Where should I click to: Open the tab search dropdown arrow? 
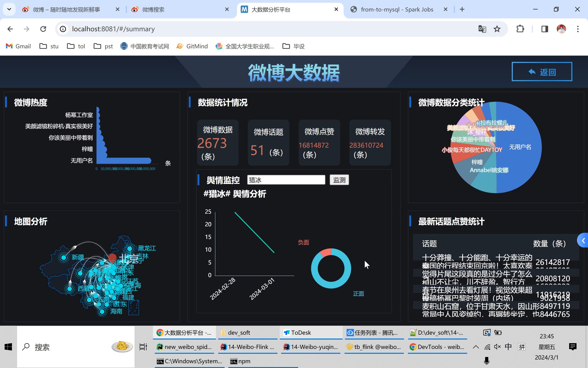(9, 9)
